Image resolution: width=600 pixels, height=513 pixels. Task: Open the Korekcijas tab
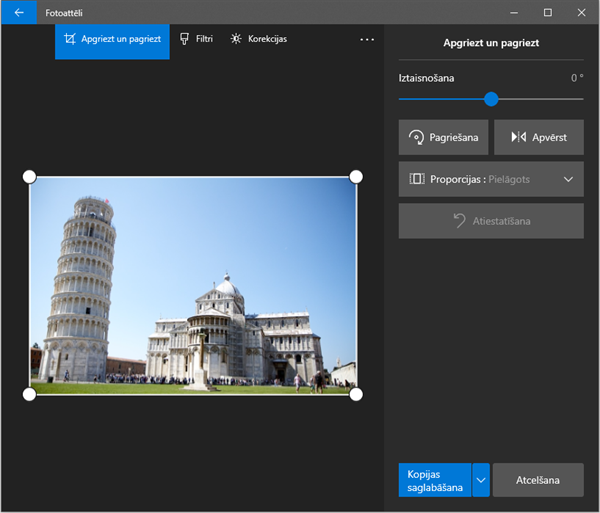coord(258,39)
